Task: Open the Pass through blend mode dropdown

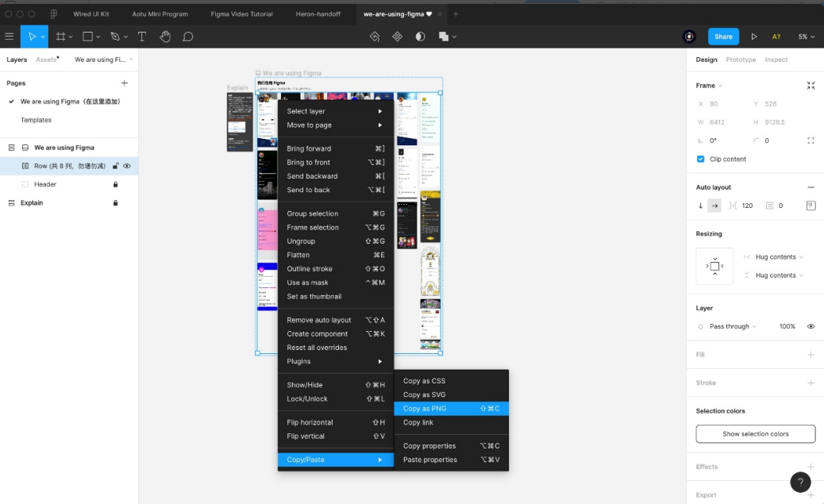Action: (x=732, y=326)
